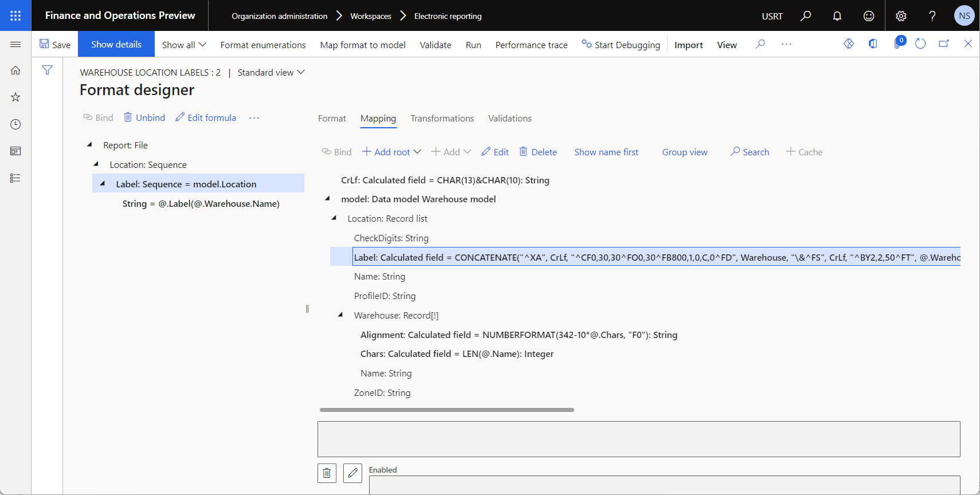Open the search magnifier in top bar
Image resolution: width=980 pixels, height=495 pixels.
[x=806, y=15]
